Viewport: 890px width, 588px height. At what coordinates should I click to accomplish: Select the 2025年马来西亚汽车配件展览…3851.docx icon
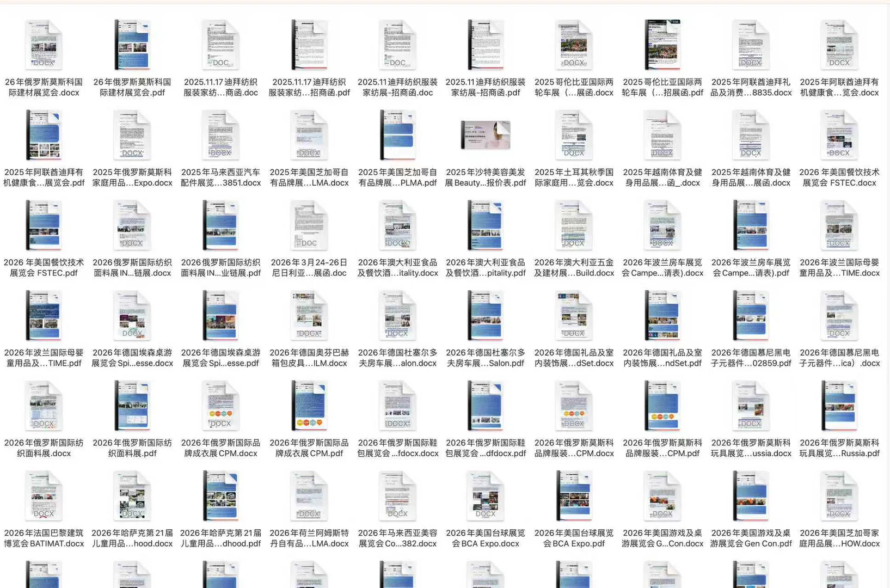pos(220,135)
